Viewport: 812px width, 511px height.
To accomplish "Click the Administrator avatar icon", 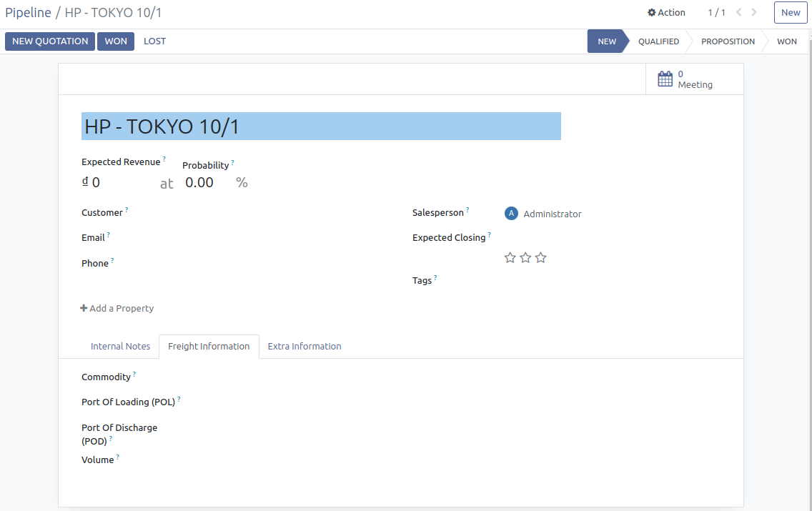I will click(511, 214).
